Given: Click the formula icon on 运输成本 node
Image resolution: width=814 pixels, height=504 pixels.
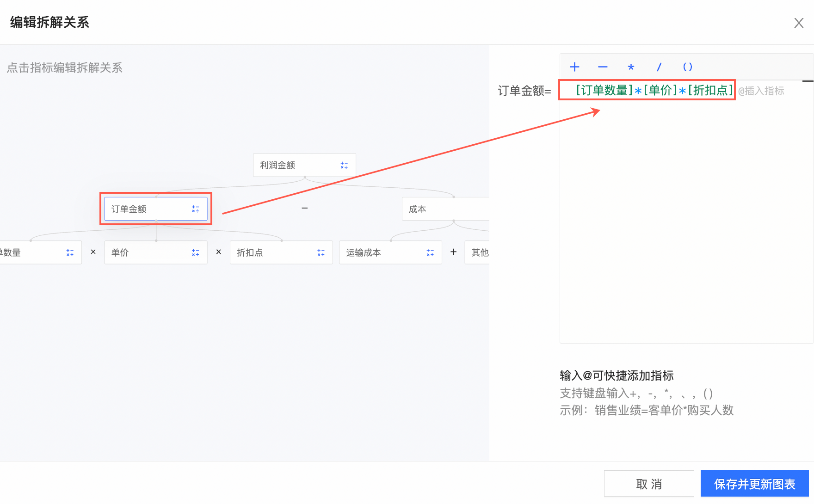Looking at the screenshot, I should pyautogui.click(x=430, y=252).
